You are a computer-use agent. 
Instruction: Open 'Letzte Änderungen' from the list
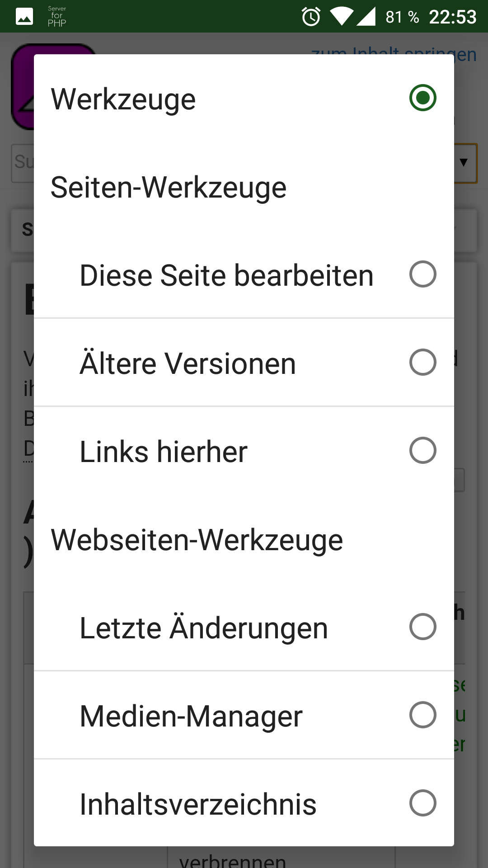coord(204,628)
